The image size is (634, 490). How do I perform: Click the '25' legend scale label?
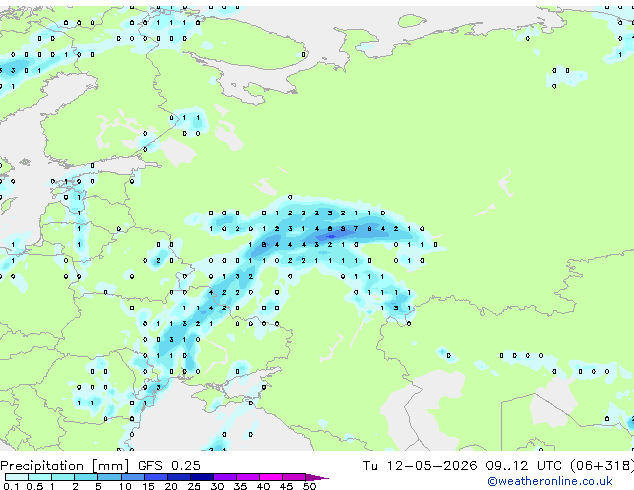194,486
